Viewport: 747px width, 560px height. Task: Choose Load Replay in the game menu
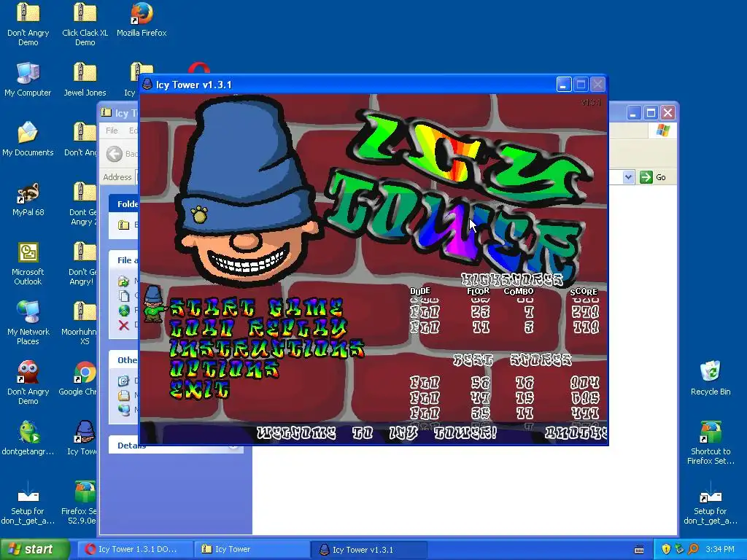pyautogui.click(x=258, y=328)
